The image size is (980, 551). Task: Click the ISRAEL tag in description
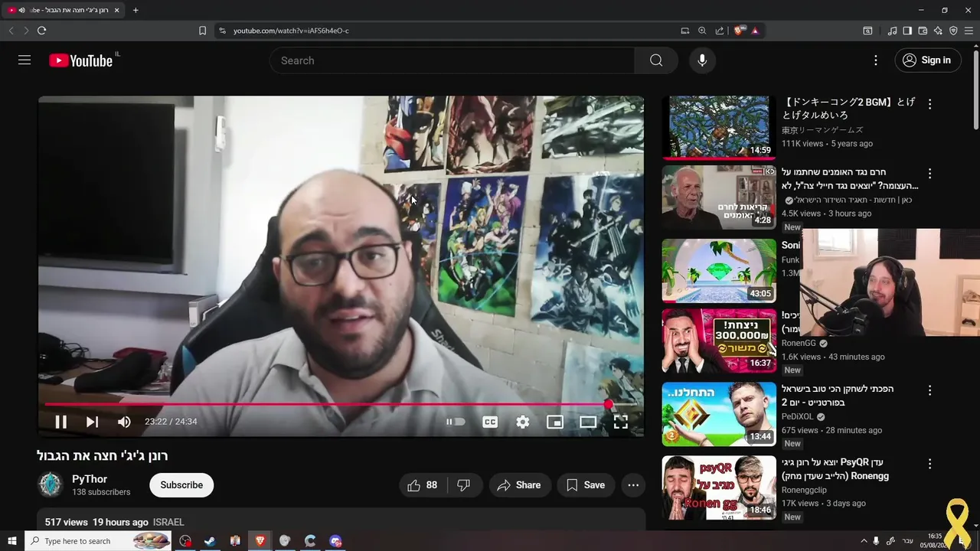coord(168,522)
